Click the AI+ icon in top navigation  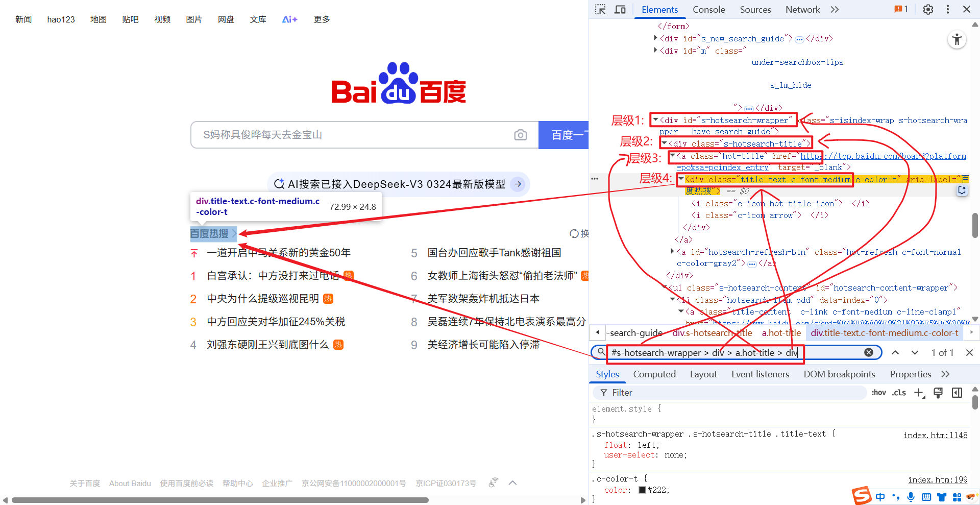coord(289,19)
